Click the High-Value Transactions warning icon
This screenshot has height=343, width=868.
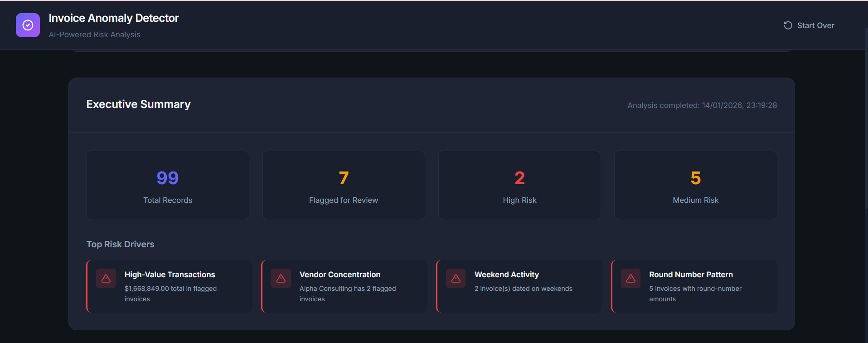tap(106, 279)
